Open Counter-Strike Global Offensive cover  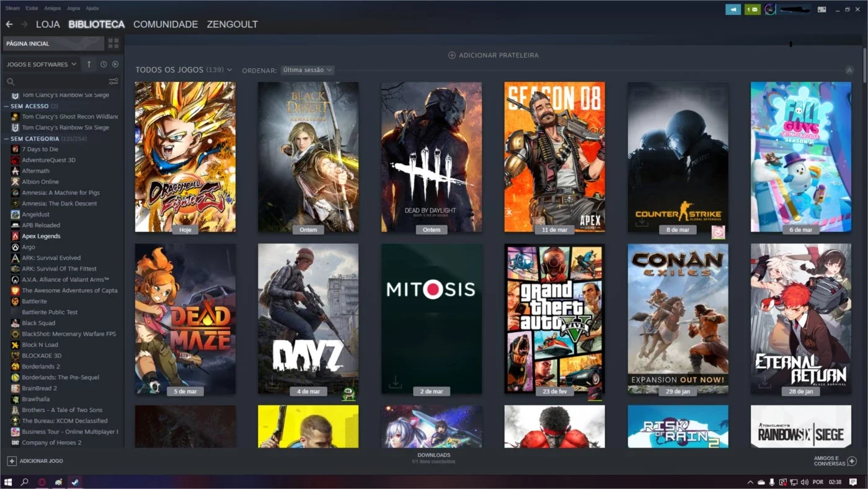pos(678,157)
